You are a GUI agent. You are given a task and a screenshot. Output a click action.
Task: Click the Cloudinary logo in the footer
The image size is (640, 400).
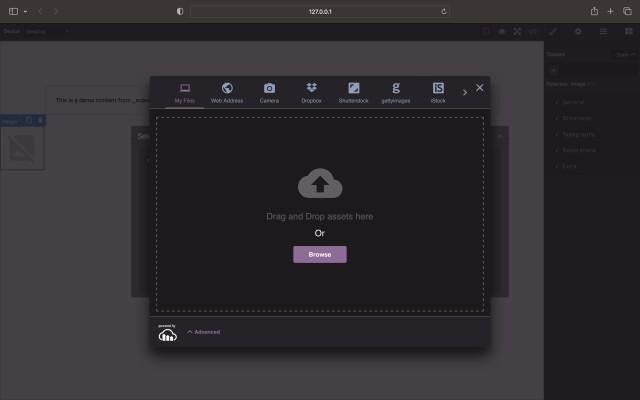pos(167,333)
